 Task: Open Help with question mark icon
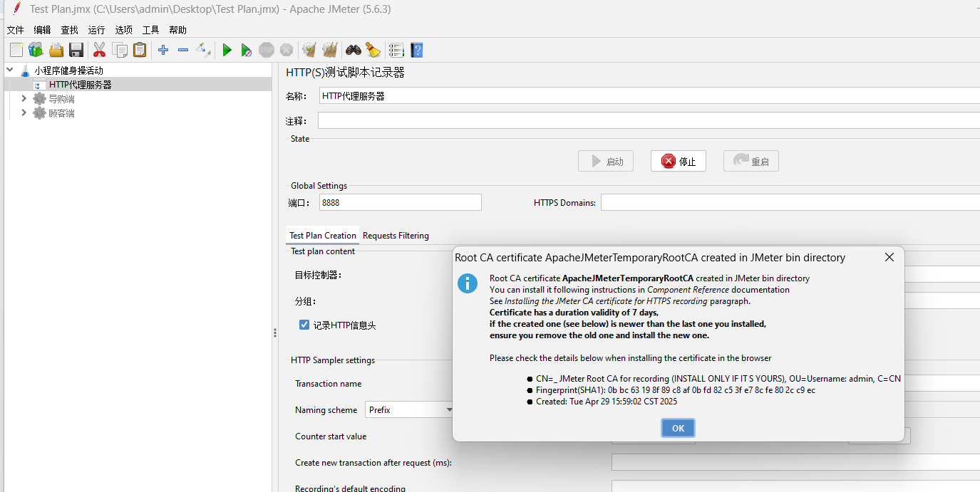point(417,50)
